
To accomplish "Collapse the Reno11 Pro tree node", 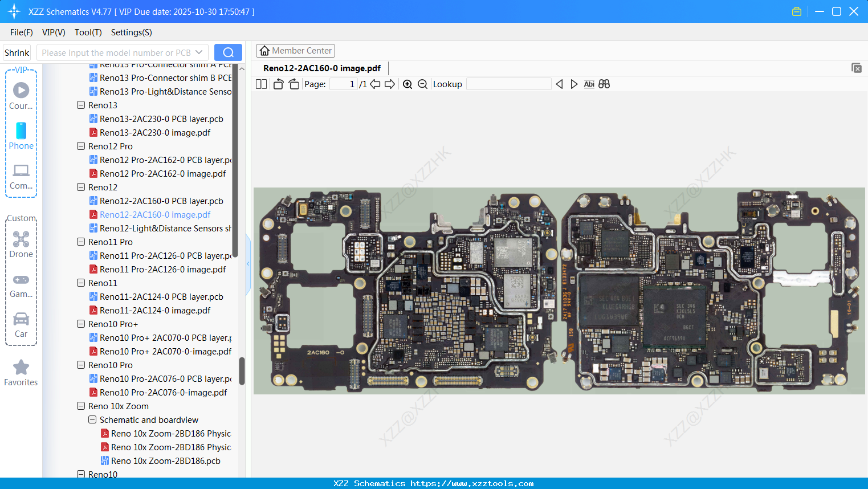I will 81,242.
